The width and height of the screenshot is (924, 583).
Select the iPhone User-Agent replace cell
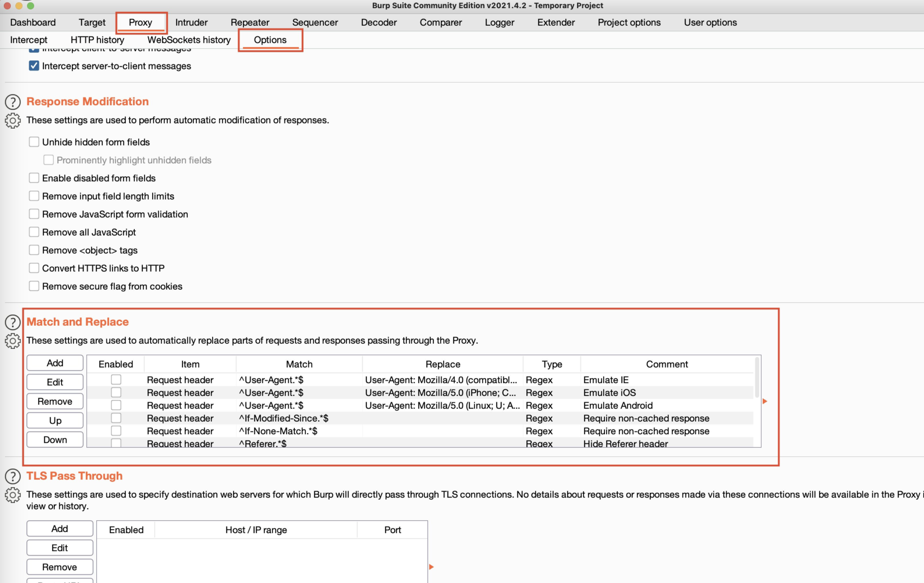(x=443, y=392)
